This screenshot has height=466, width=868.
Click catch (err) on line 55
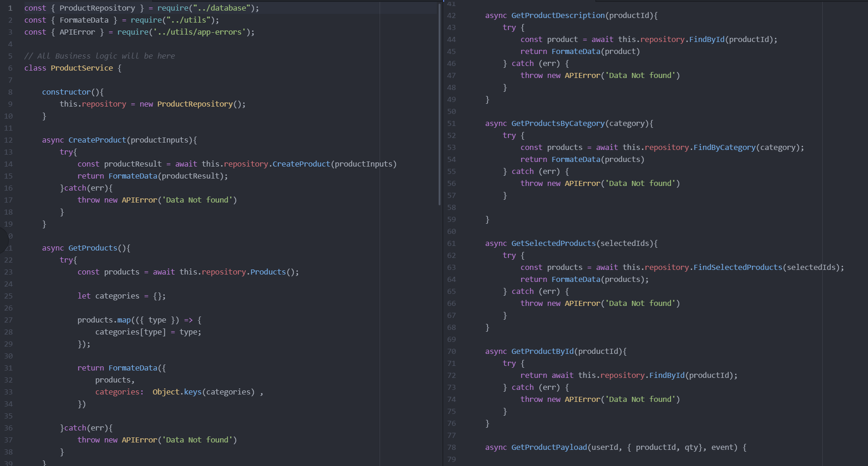pos(536,171)
